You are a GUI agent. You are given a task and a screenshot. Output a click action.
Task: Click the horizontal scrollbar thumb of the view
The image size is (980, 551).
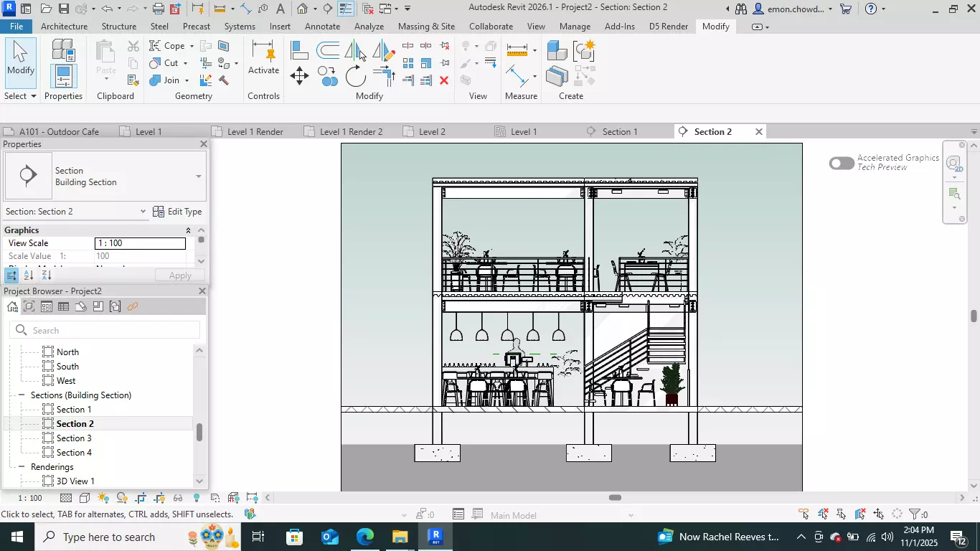coord(615,498)
